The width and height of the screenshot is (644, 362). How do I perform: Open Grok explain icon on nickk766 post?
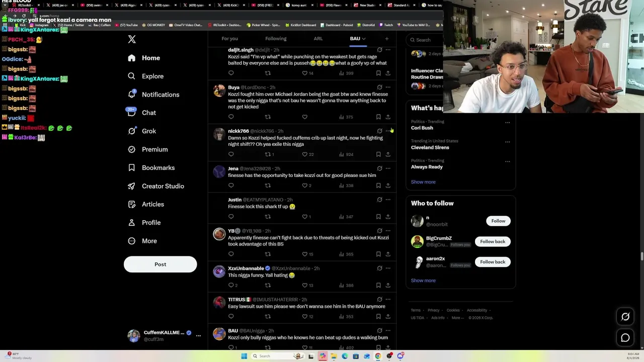(380, 131)
